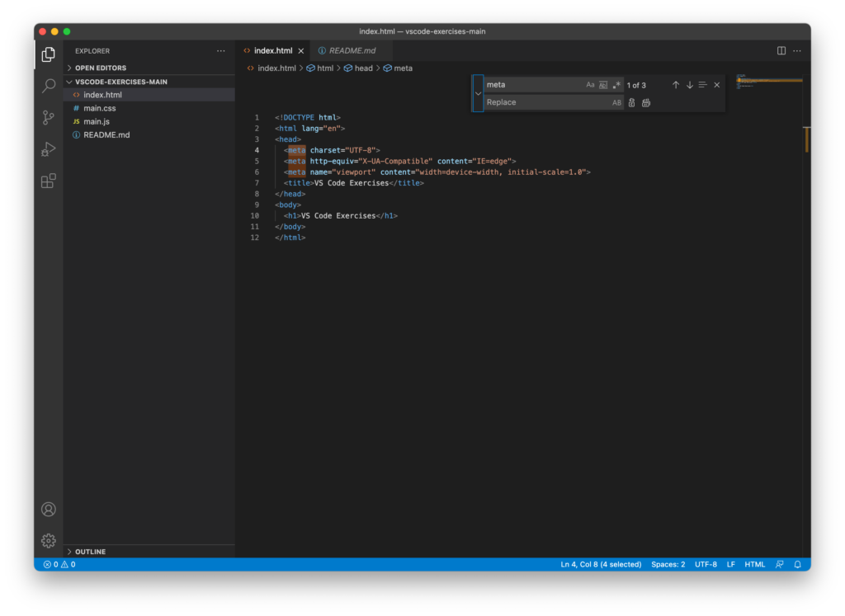Click errors and warnings count
Viewport: 845px width, 616px height.
pyautogui.click(x=59, y=564)
